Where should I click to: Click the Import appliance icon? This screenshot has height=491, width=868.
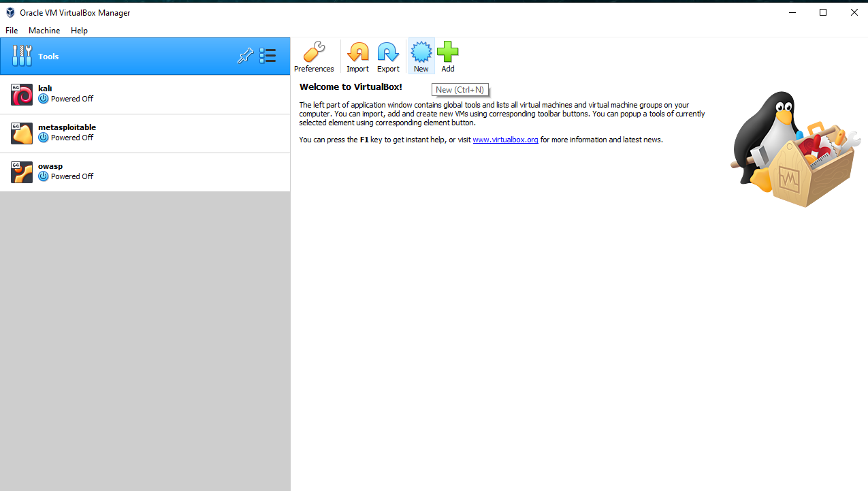357,52
